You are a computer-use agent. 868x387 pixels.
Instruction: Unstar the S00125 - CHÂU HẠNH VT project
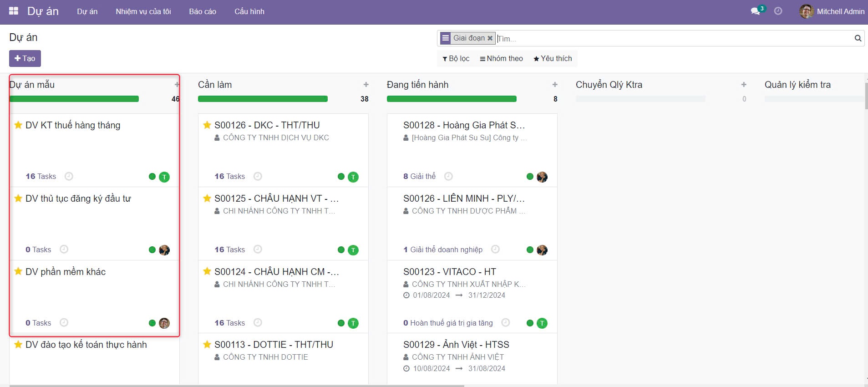pyautogui.click(x=207, y=199)
